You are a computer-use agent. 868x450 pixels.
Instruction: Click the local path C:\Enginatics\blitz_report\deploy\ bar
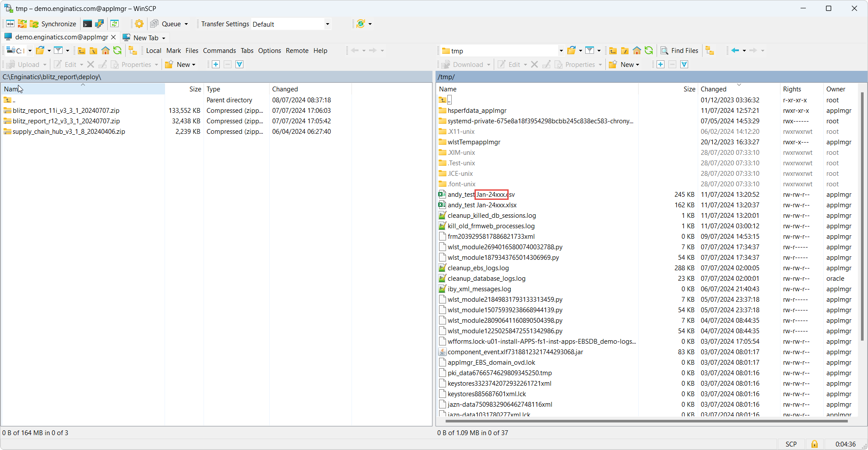pos(216,77)
